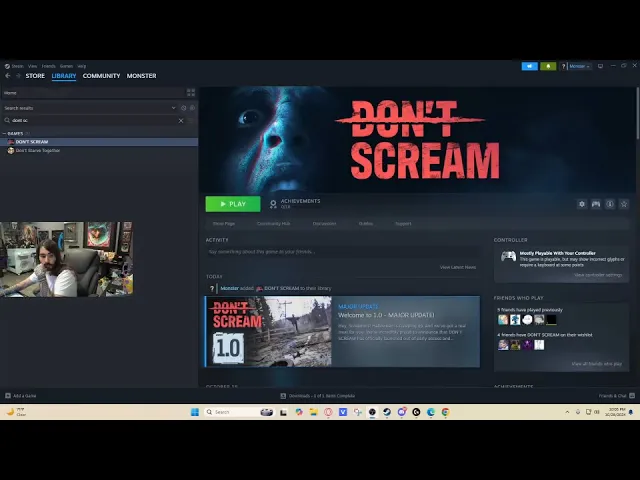Screen dimensions: 640x480
Task: Open the Store Page link
Action: 224,224
